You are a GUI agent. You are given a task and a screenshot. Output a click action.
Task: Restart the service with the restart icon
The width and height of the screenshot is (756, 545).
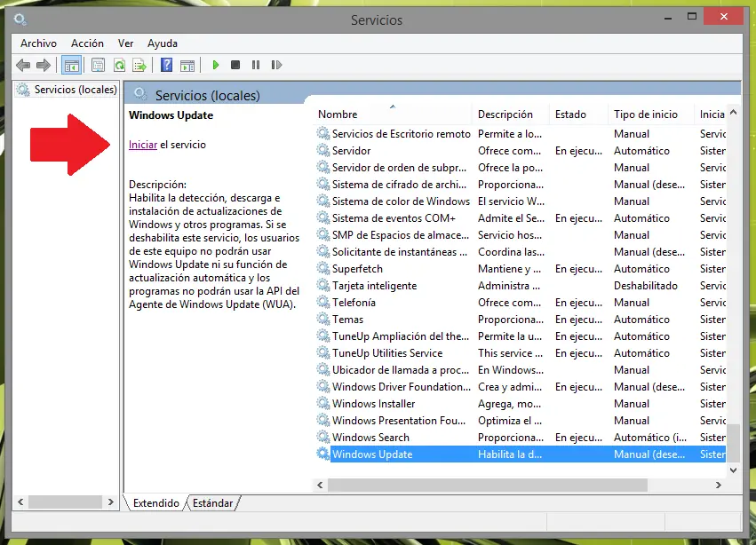276,65
